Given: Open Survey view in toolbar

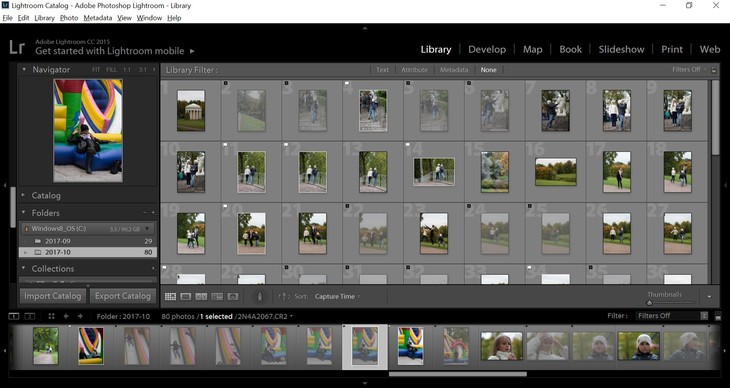Looking at the screenshot, I should (217, 296).
